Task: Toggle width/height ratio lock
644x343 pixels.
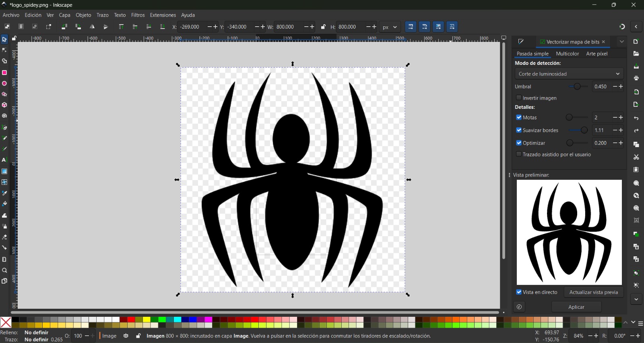Action: pyautogui.click(x=323, y=27)
